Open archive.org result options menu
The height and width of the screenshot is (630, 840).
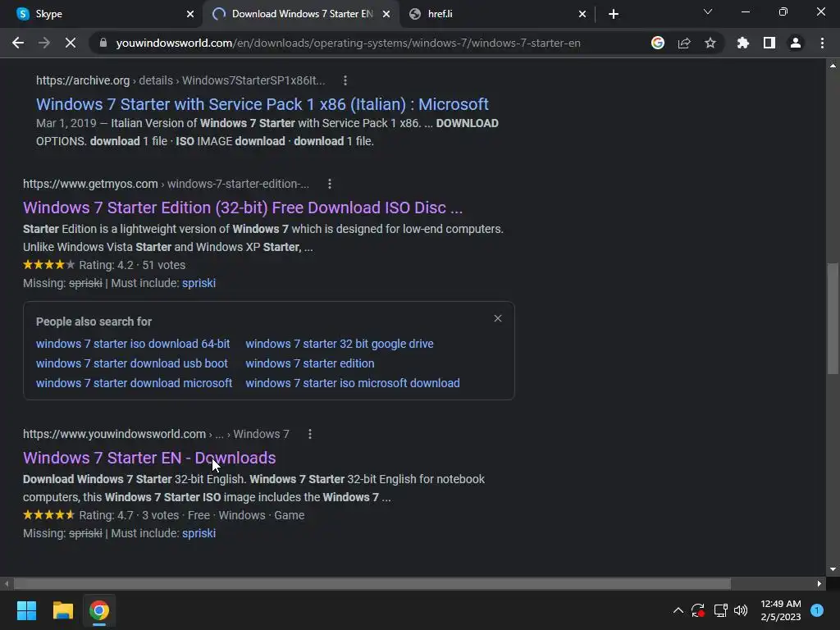(x=345, y=80)
